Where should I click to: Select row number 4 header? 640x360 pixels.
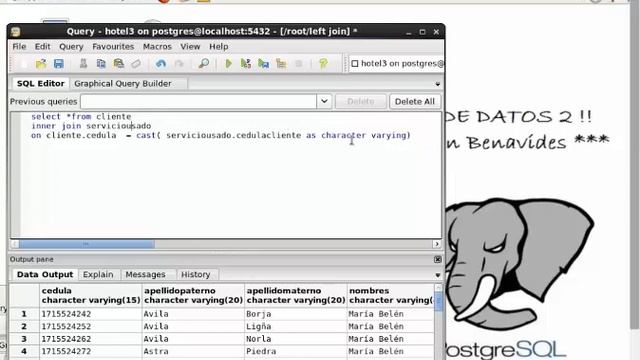pyautogui.click(x=24, y=351)
